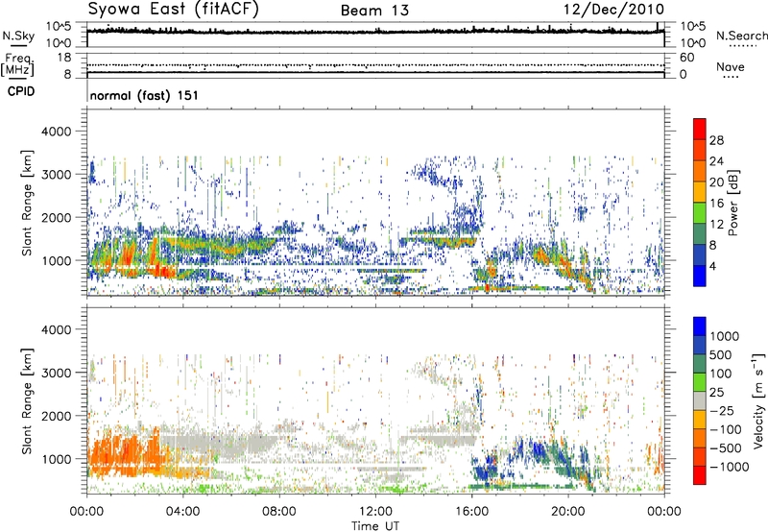Click velocity scale value '1000'
Screen dimensions: 768x532
724,336
